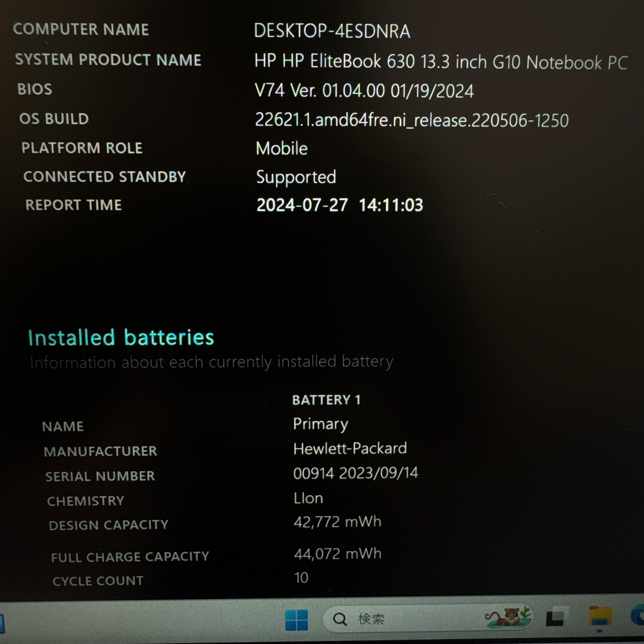The height and width of the screenshot is (644, 644).
Task: Click the CONNECTED STANDBY label
Action: [x=105, y=177]
